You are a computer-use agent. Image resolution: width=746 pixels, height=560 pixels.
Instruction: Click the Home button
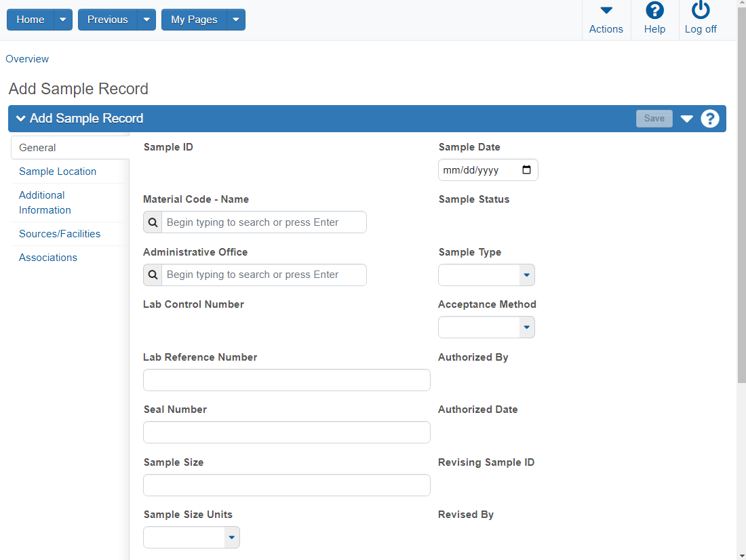(x=31, y=20)
